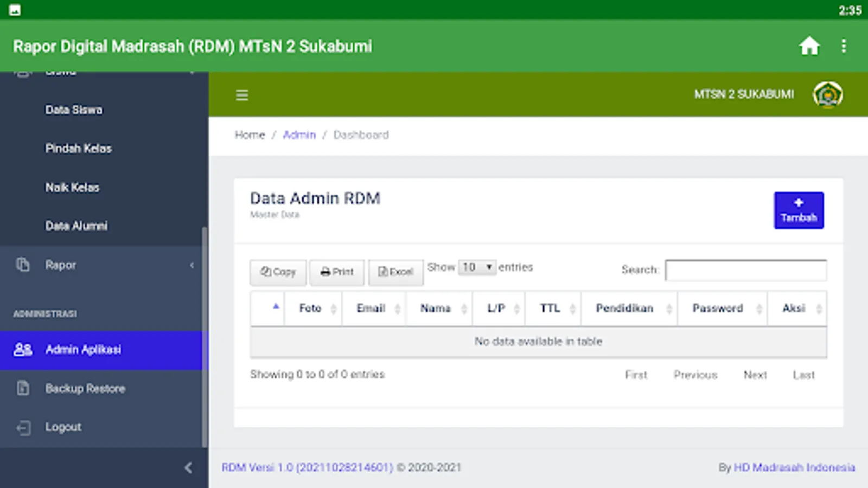Viewport: 868px width, 488px height.
Task: Click Home breadcrumb link
Action: click(x=250, y=135)
